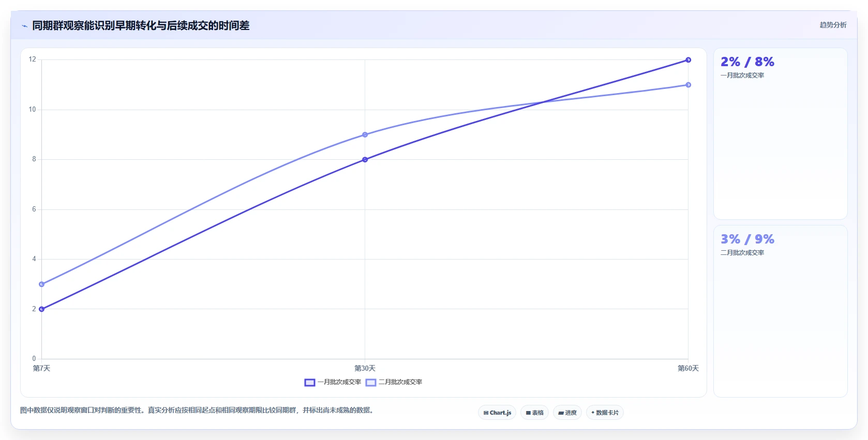Select the January series point at 第60天

(x=688, y=60)
